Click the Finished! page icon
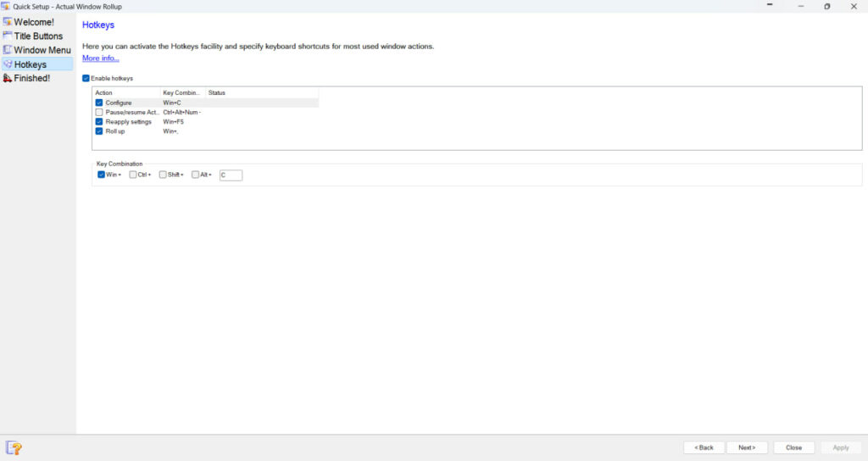Image resolution: width=868 pixels, height=461 pixels. 7,78
